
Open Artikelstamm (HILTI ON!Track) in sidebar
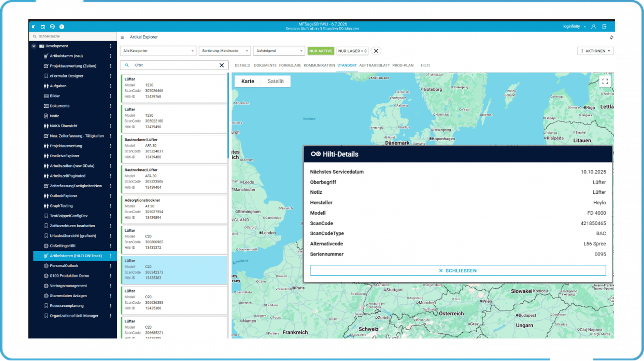point(75,256)
